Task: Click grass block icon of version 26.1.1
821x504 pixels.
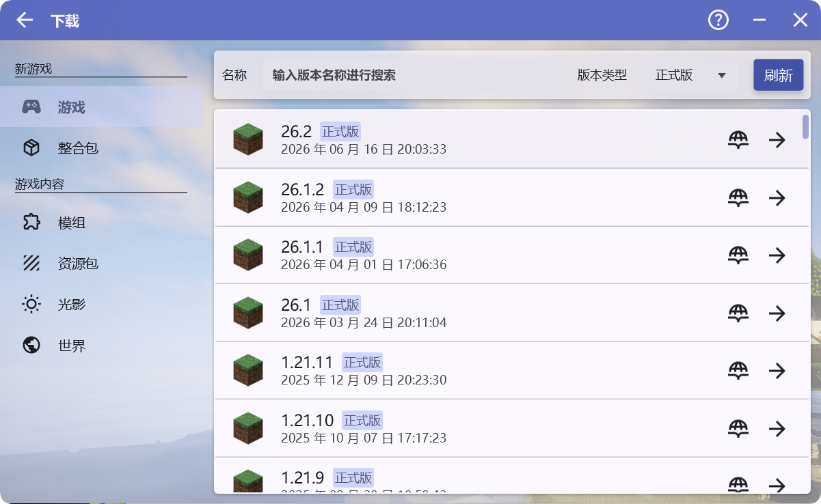Action: (x=247, y=255)
